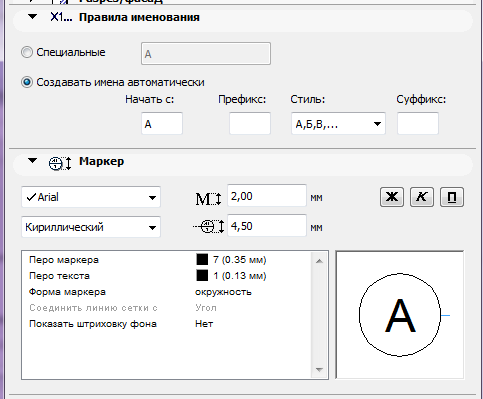Click the 1 (0.13 мм) pen value
483x399 pixels.
240,276
